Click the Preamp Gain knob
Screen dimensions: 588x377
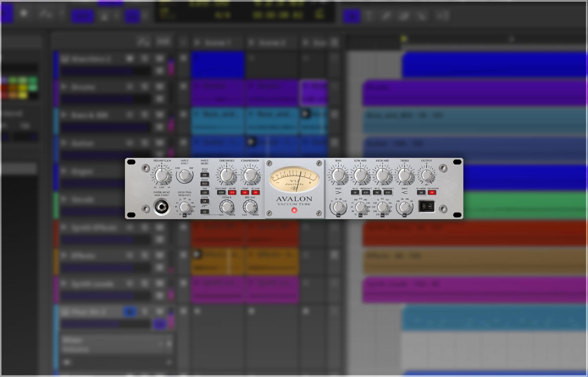point(162,175)
